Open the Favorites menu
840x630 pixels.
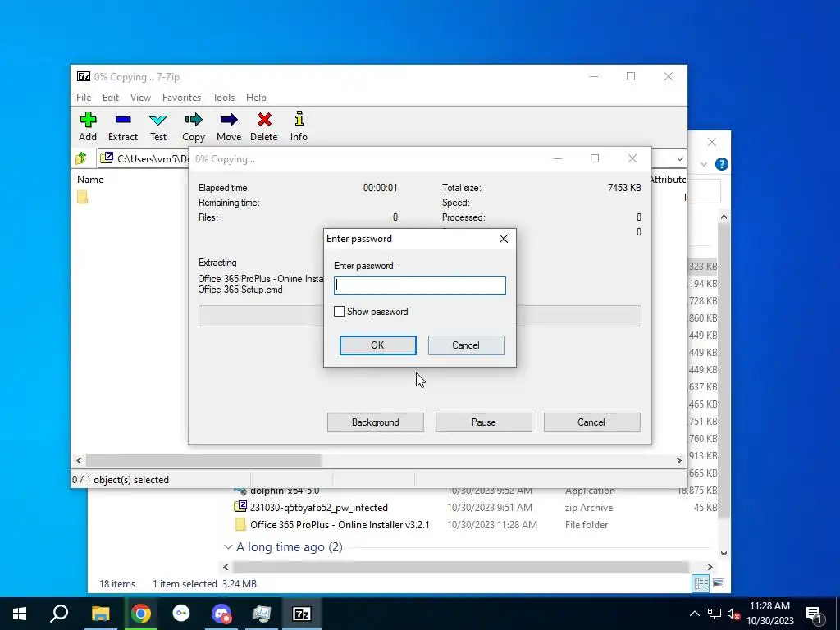click(181, 98)
